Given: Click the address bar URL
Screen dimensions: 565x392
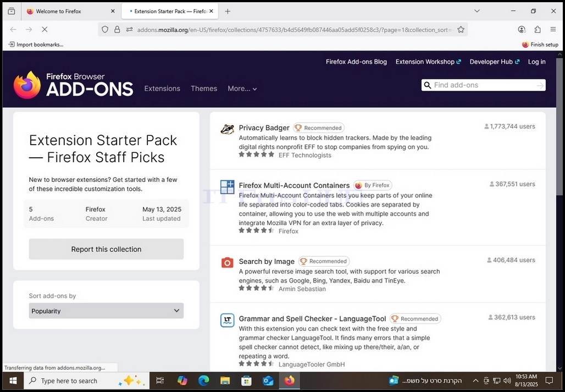Looking at the screenshot, I should pyautogui.click(x=295, y=30).
